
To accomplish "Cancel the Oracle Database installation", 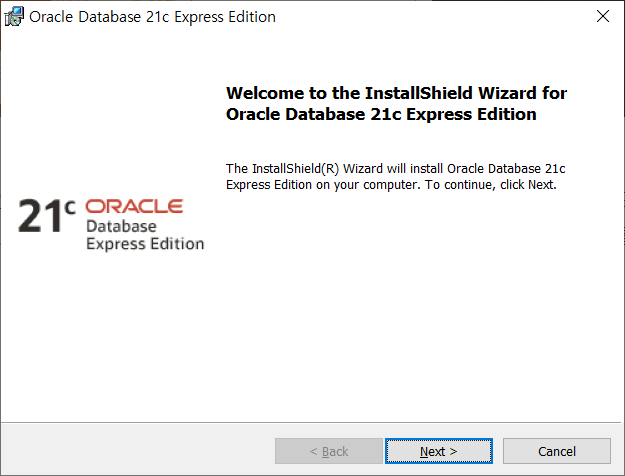I will (x=556, y=451).
